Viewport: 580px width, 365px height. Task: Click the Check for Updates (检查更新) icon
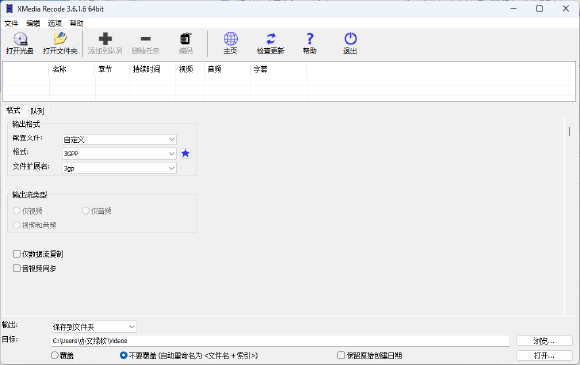point(271,39)
